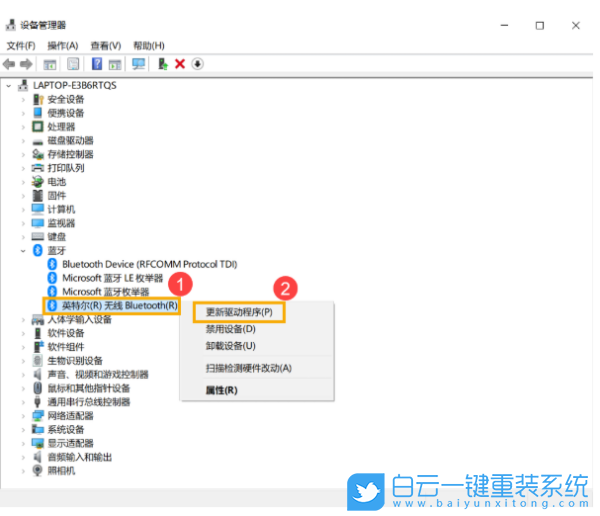
Task: Expand the 音频输入和输出 category arrow
Action: pyautogui.click(x=23, y=457)
